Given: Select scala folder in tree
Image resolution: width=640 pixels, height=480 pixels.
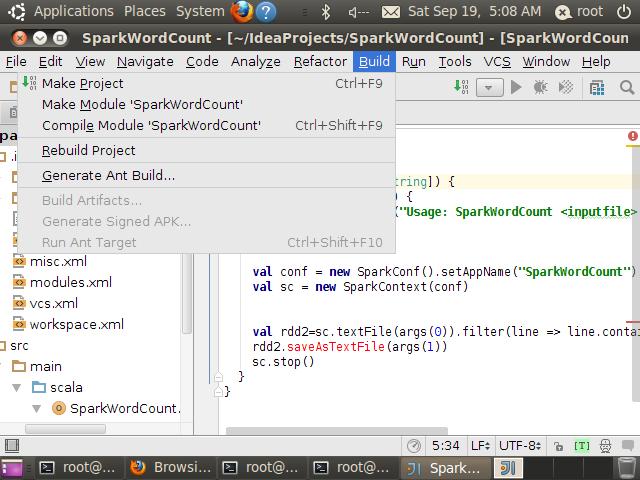Looking at the screenshot, I should coord(66,388).
